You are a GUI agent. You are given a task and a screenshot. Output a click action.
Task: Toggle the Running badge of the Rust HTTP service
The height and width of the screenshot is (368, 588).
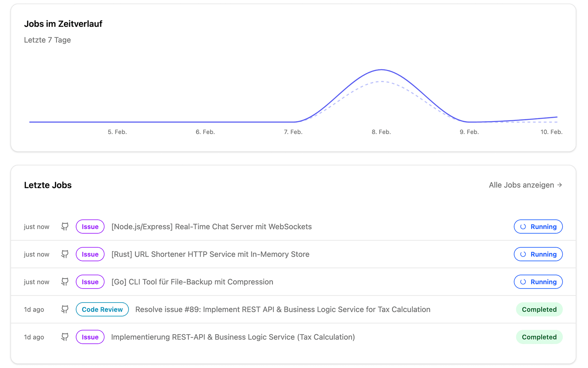coord(538,254)
